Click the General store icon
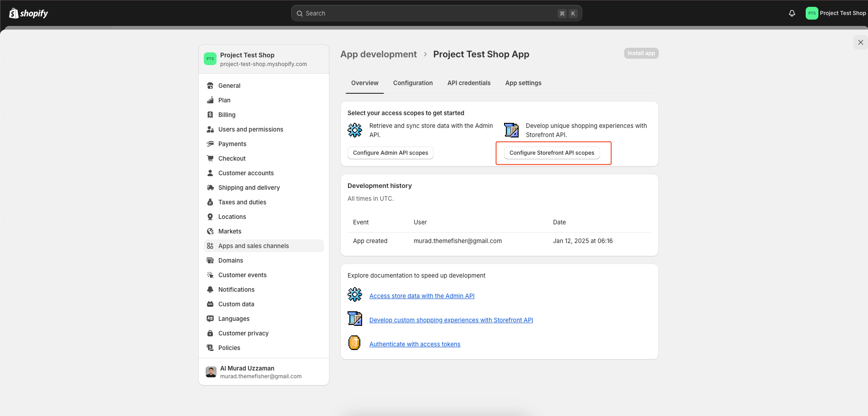The height and width of the screenshot is (416, 868). click(x=210, y=86)
